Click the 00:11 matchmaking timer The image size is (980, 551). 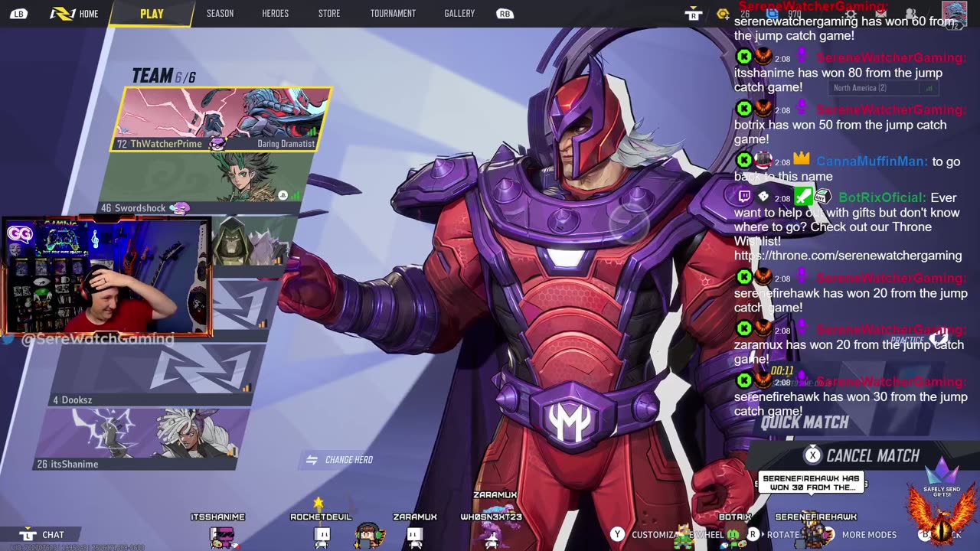(782, 370)
